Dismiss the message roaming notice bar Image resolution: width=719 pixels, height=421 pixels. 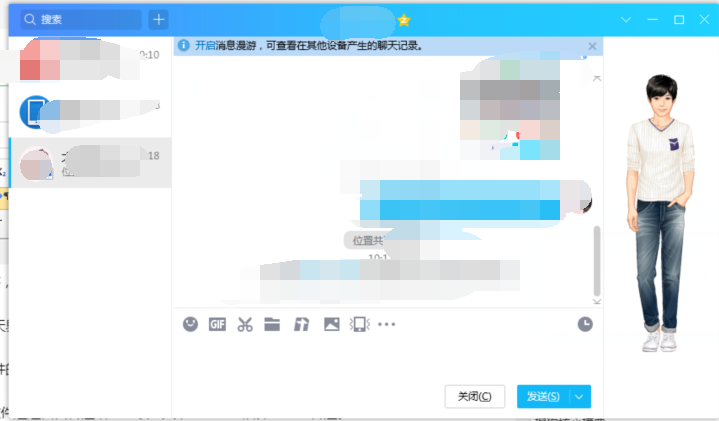(x=592, y=46)
